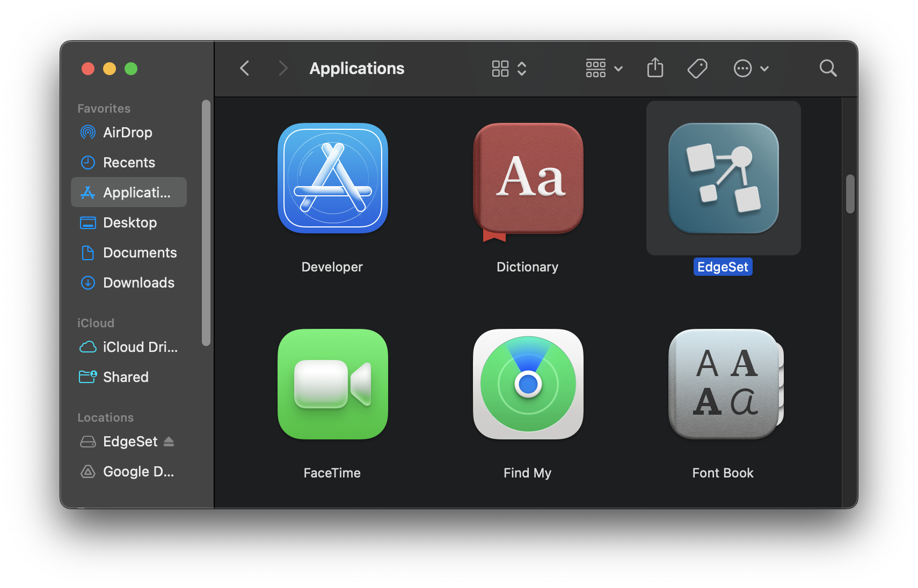Viewport: 918px width, 588px height.
Task: Click the Developer file name label
Action: pos(332,267)
